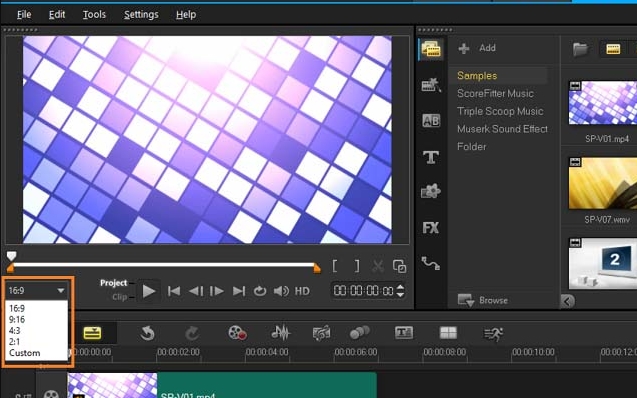Choose 2:1 aspect ratio

coord(14,342)
